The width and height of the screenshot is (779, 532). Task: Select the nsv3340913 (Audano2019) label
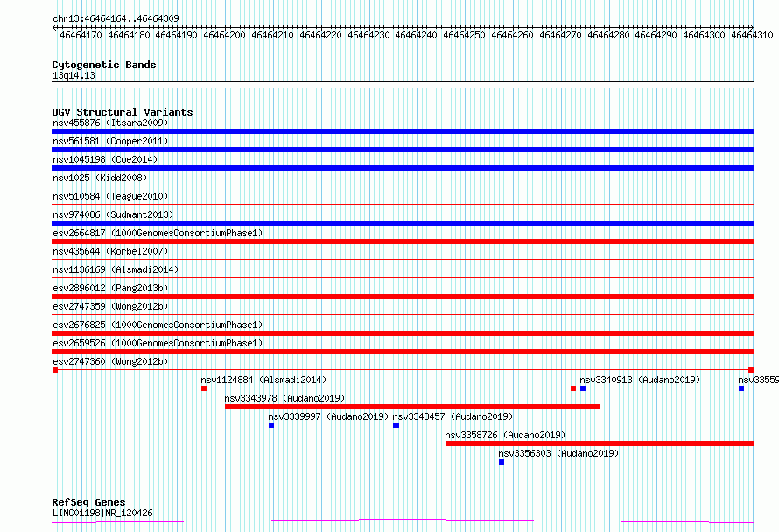[640, 380]
